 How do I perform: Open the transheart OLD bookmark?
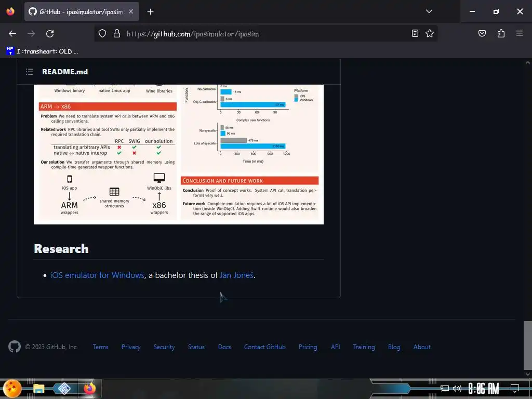[x=43, y=51]
